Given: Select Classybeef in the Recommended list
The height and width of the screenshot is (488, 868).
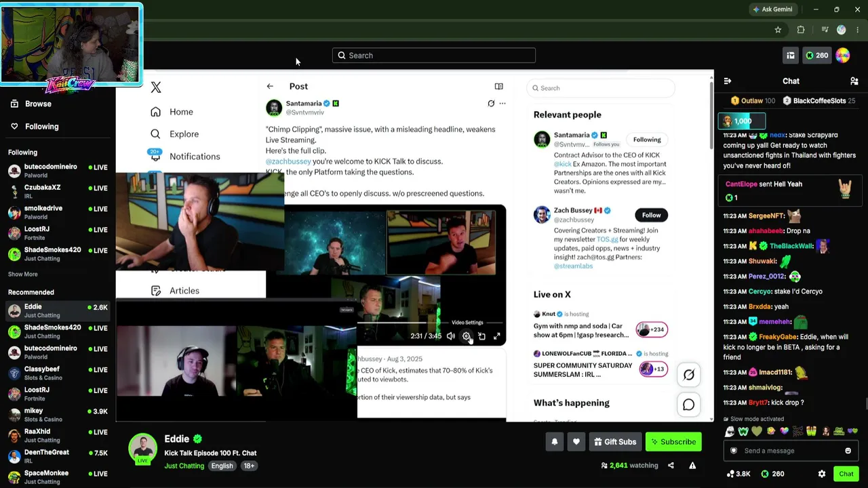Looking at the screenshot, I should (x=58, y=373).
